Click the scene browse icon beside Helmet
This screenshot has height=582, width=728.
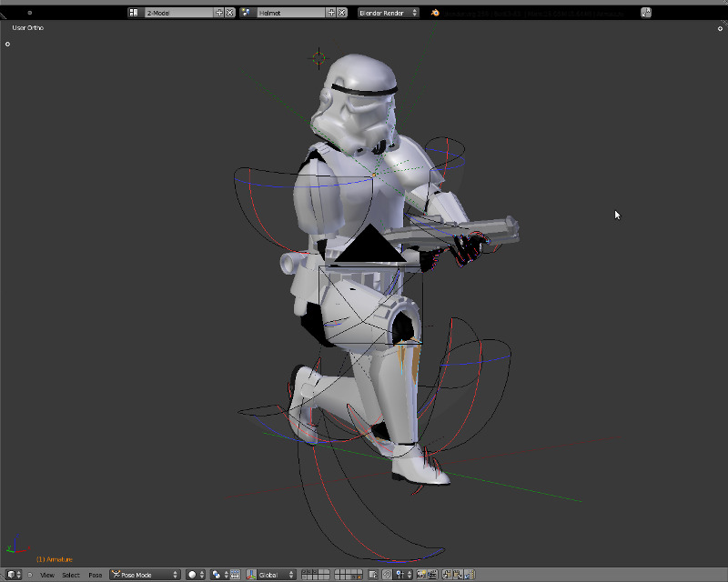click(x=246, y=13)
